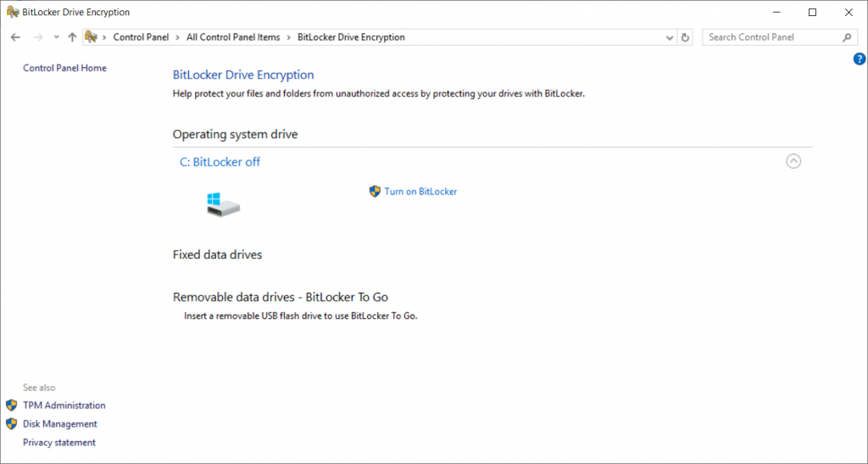Select Control Panel breadcrumb
This screenshot has width=868, height=464.
pyautogui.click(x=142, y=37)
